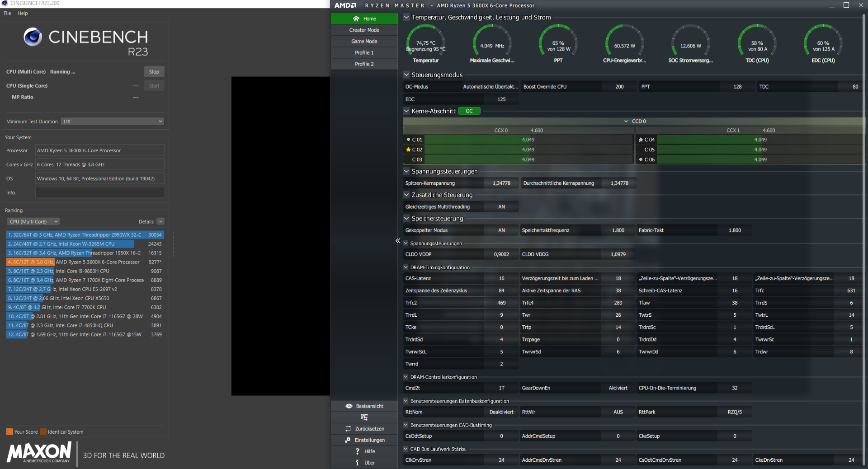The height and width of the screenshot is (469, 868).
Task: Click the Maxon logo in Cinebench
Action: click(39, 452)
